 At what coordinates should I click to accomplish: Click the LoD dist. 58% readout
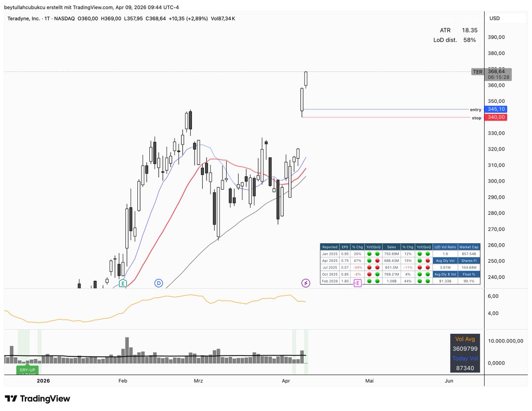tap(454, 40)
